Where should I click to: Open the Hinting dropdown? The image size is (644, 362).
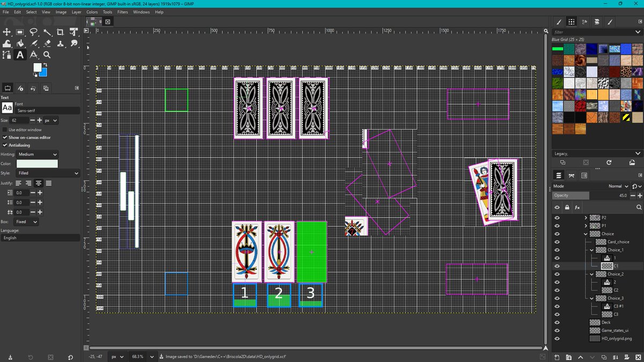point(37,154)
